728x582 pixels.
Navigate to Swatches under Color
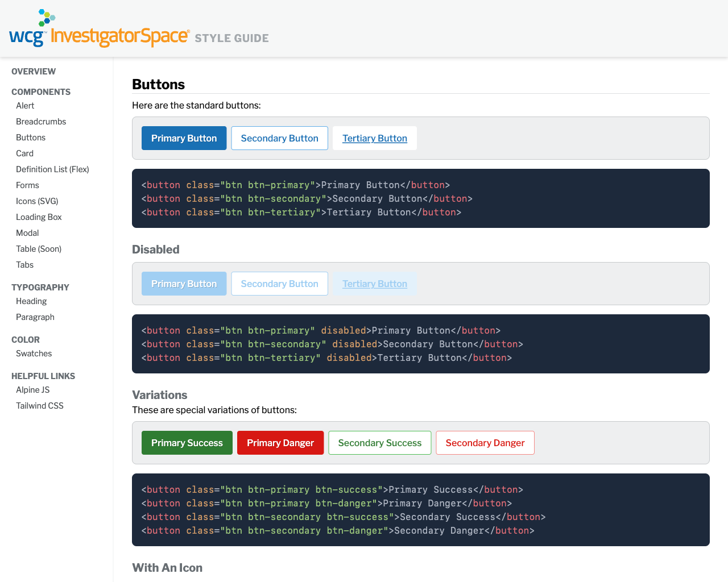coord(34,353)
